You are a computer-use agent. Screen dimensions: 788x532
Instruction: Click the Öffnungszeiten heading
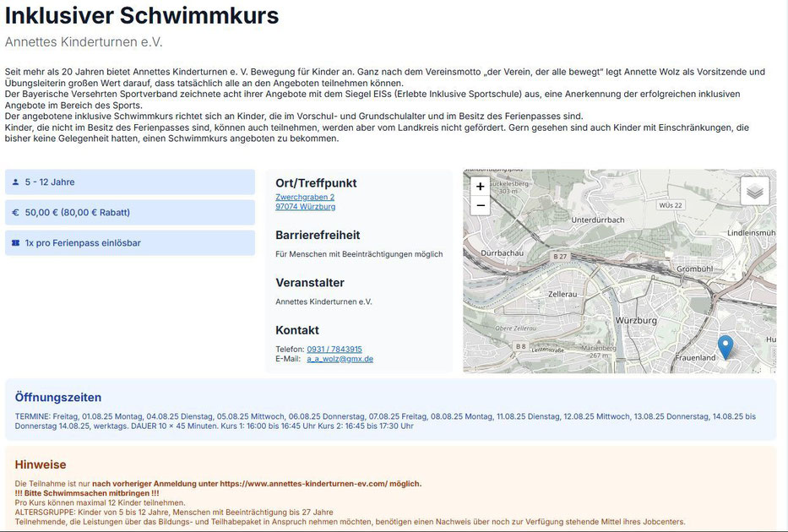[58, 398]
